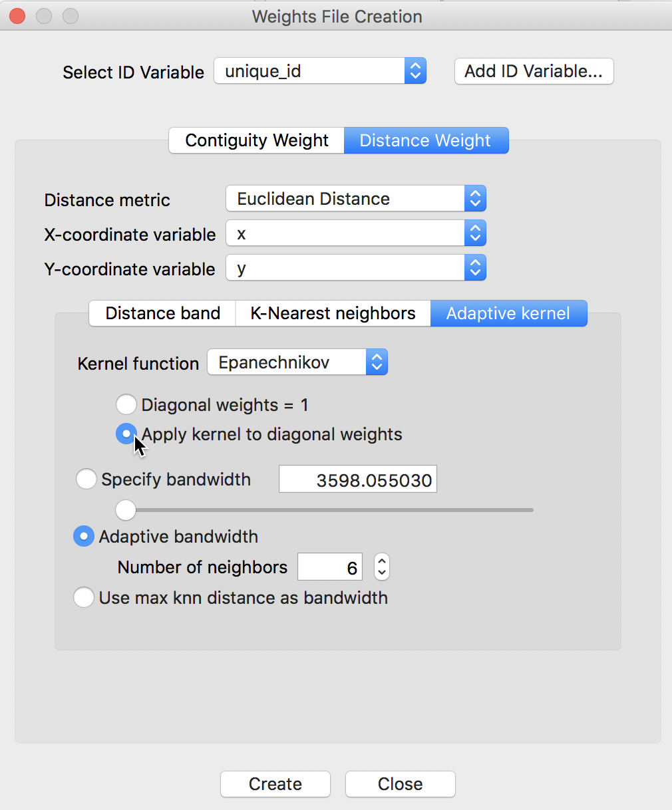Viewport: 672px width, 810px height.
Task: Choose the Specify bandwidth radio button
Action: pyautogui.click(x=86, y=479)
